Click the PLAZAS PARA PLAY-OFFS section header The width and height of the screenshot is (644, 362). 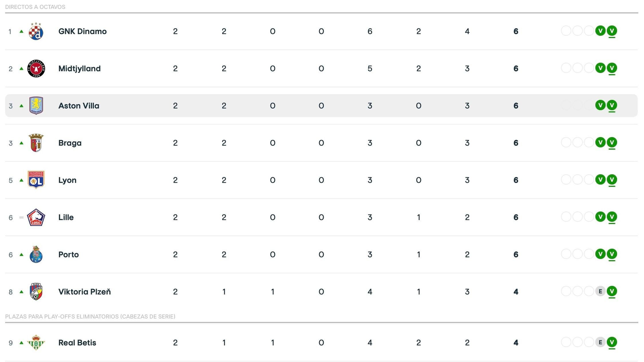[x=89, y=317]
